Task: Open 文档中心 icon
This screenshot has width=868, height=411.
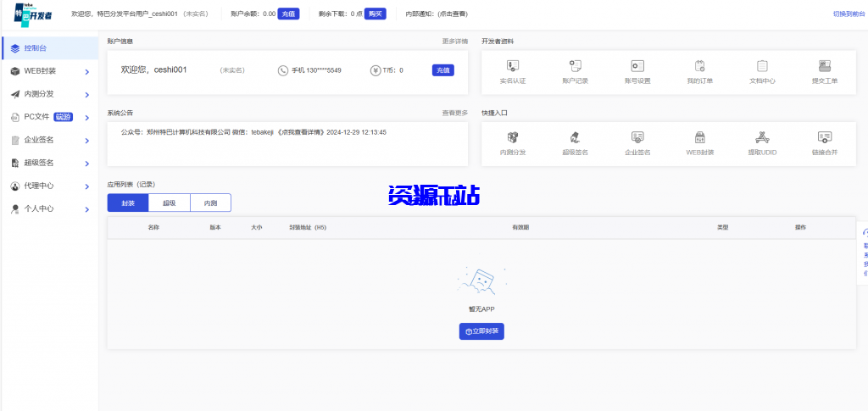Action: click(762, 66)
